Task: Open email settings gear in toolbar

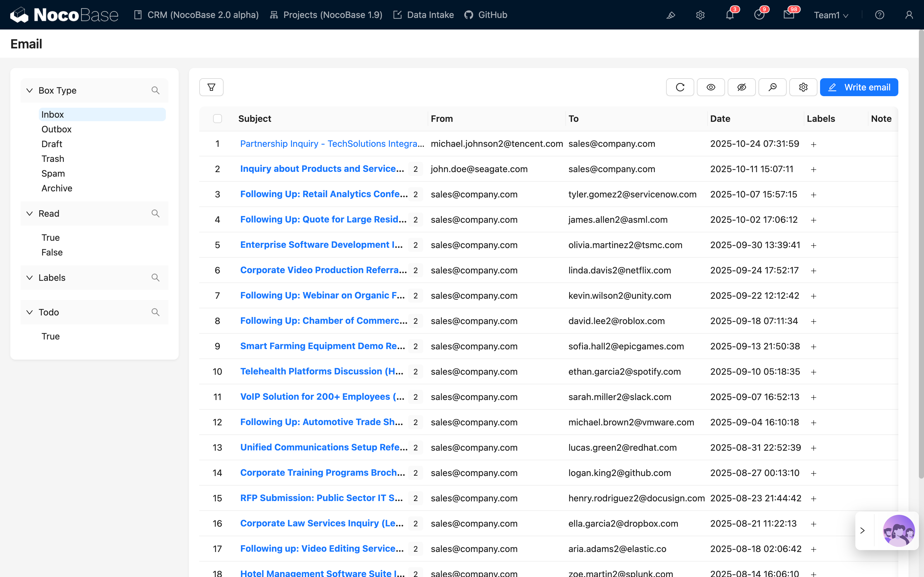Action: click(x=803, y=88)
